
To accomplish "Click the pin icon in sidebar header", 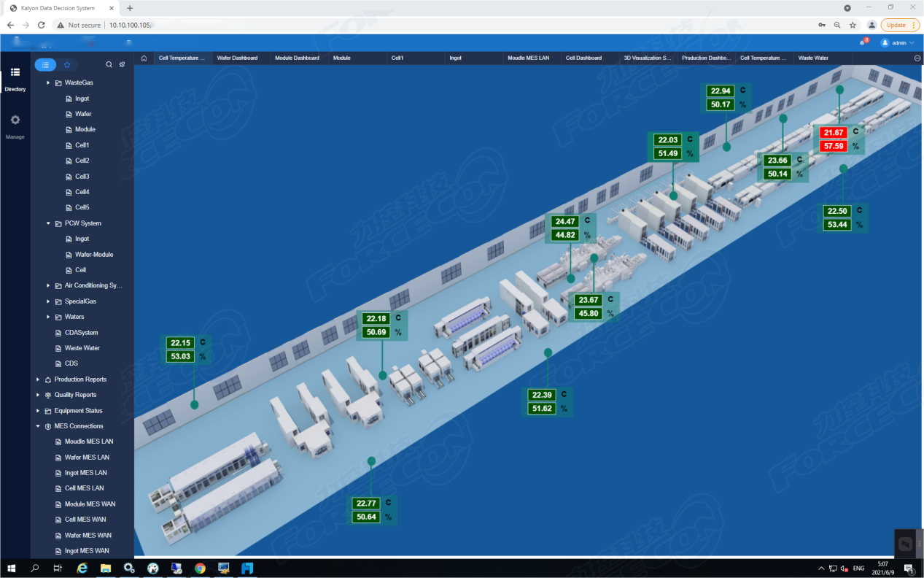I will coord(122,64).
